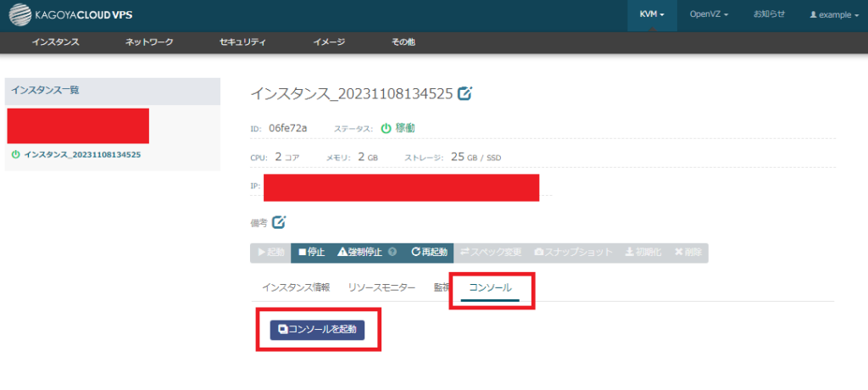868x390 pixels.
Task: Open the リソースモニター tab
Action: (x=381, y=288)
